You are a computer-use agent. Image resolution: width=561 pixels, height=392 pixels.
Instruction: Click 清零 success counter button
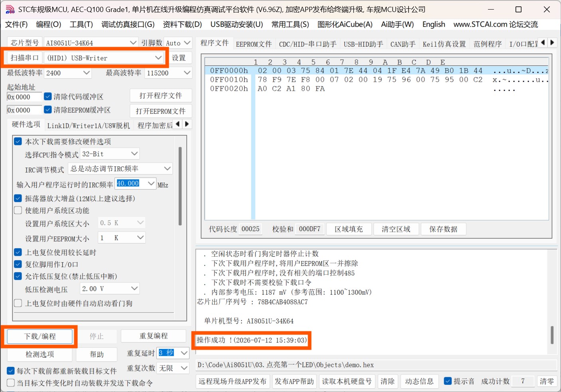click(x=547, y=381)
